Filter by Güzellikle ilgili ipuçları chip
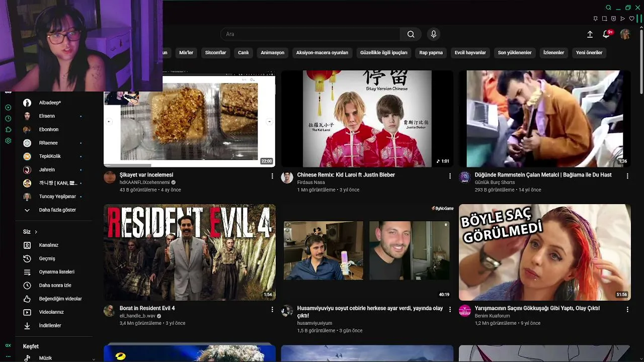Viewport: 644px width, 362px height. coord(384,53)
